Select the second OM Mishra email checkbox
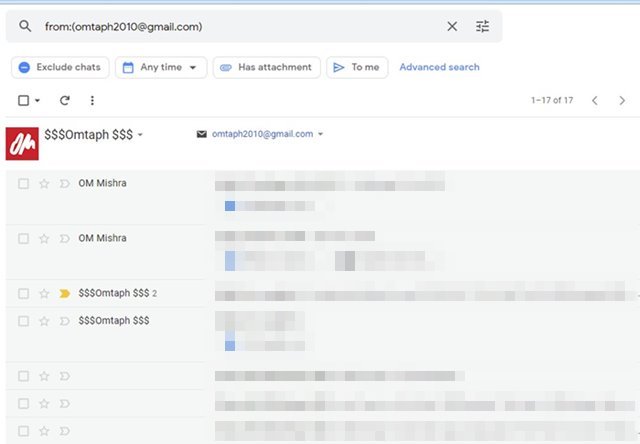 (24, 238)
